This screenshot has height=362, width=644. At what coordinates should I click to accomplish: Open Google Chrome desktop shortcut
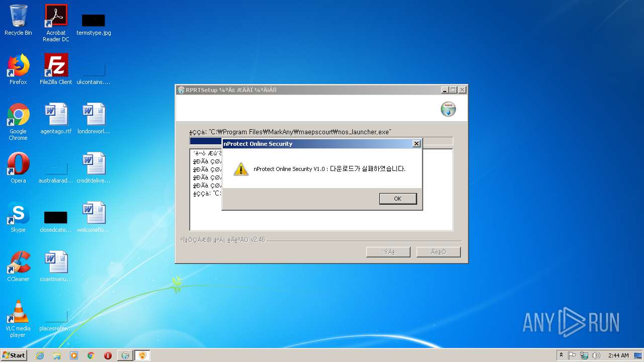[x=18, y=122]
